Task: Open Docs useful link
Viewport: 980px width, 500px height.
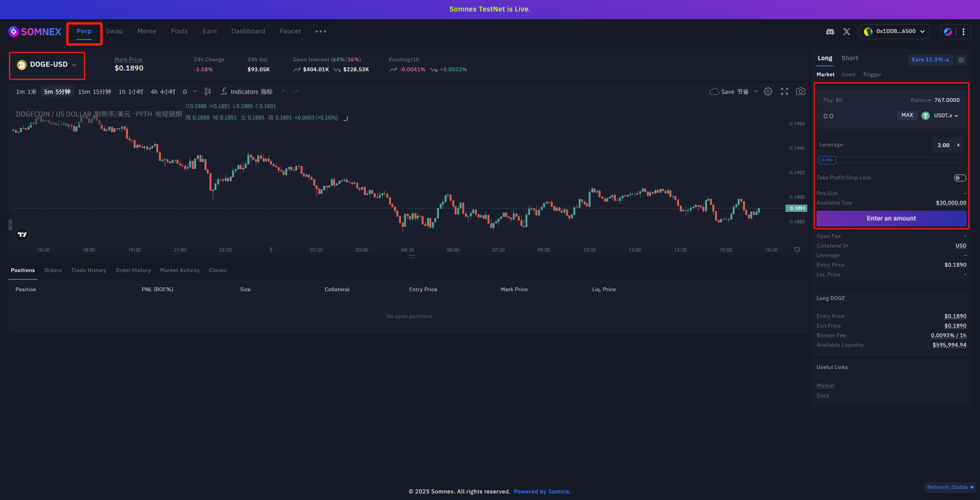Action: (823, 395)
